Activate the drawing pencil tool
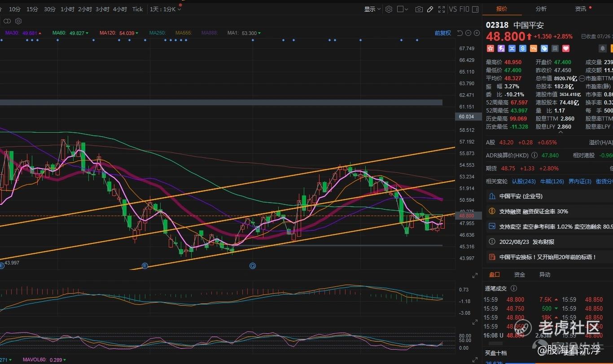The width and height of the screenshot is (613, 364). pyautogui.click(x=430, y=9)
